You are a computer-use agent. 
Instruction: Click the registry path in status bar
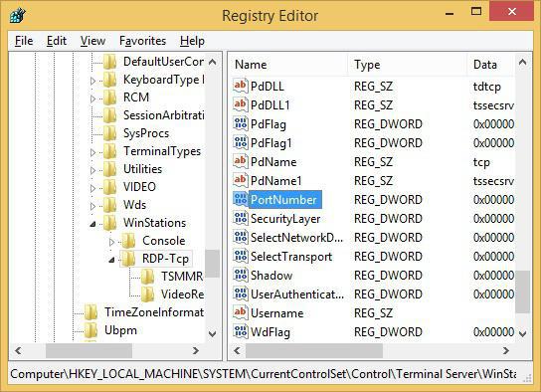coord(264,374)
